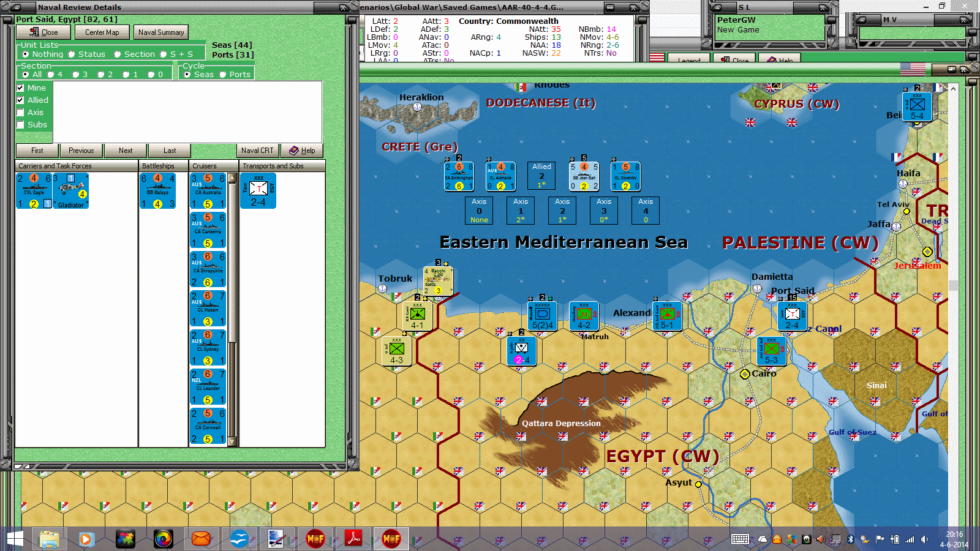Click the Ports [31] count label
Image resolution: width=980 pixels, height=551 pixels.
(x=233, y=55)
